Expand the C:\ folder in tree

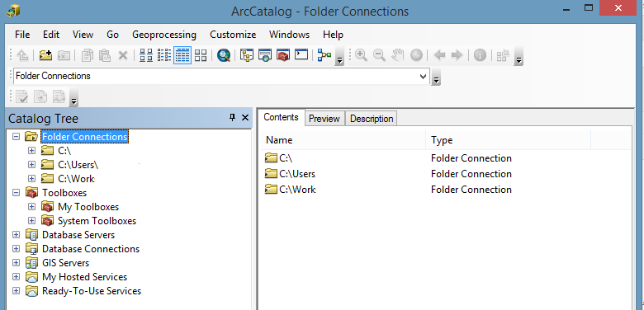(x=31, y=151)
